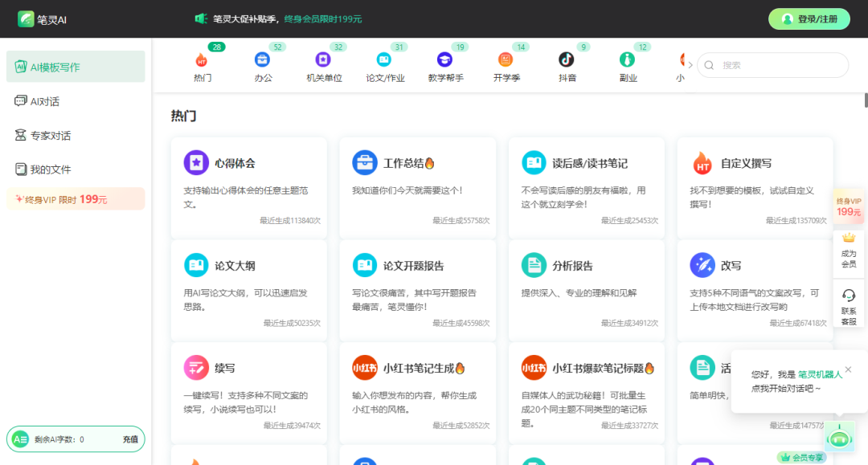Open AI模板写作 in the sidebar
The height and width of the screenshot is (465, 868).
point(76,67)
